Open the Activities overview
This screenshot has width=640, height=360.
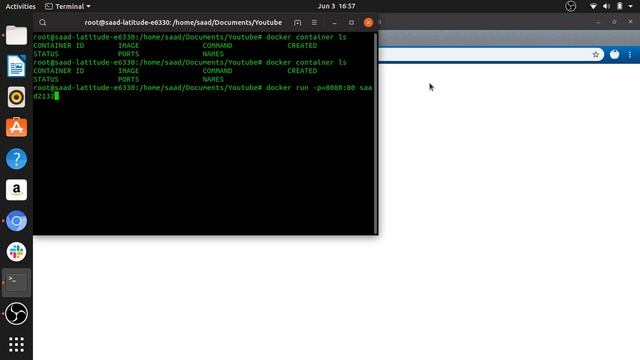point(20,6)
